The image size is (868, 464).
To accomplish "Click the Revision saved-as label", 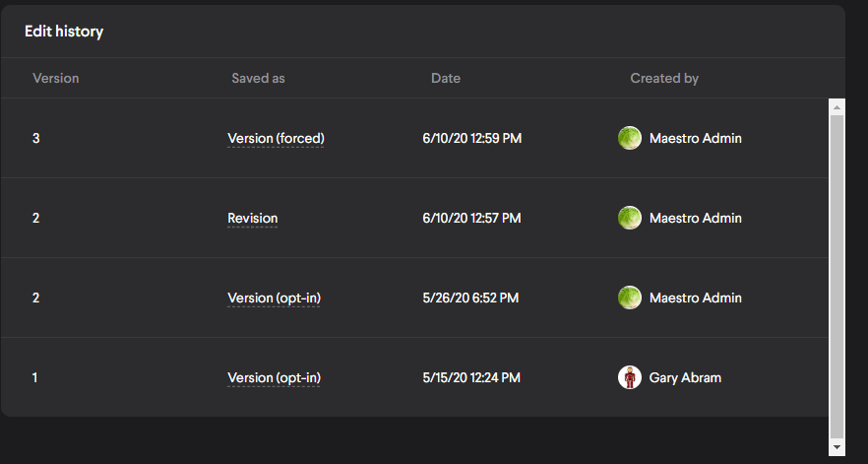I will 252,218.
